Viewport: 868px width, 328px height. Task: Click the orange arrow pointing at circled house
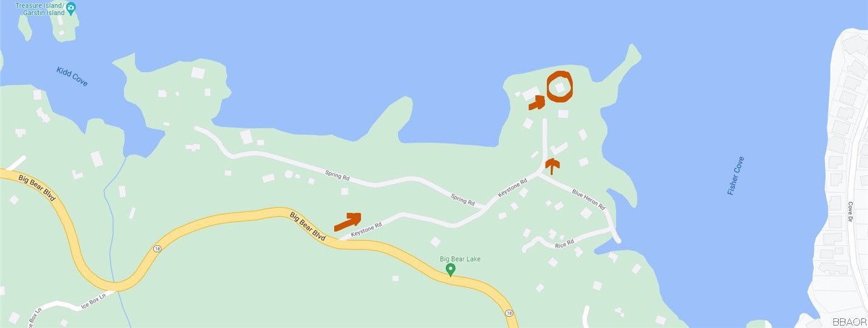(536, 102)
